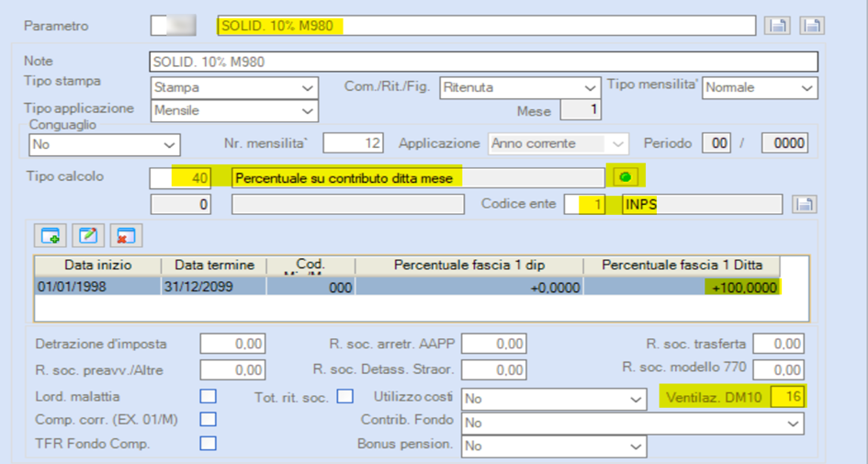This screenshot has width=868, height=464.
Task: Select the table cell 01/01/1998
Action: (98, 287)
